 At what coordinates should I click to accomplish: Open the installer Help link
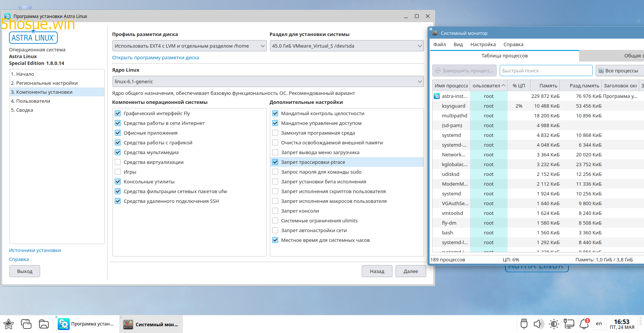click(x=19, y=259)
